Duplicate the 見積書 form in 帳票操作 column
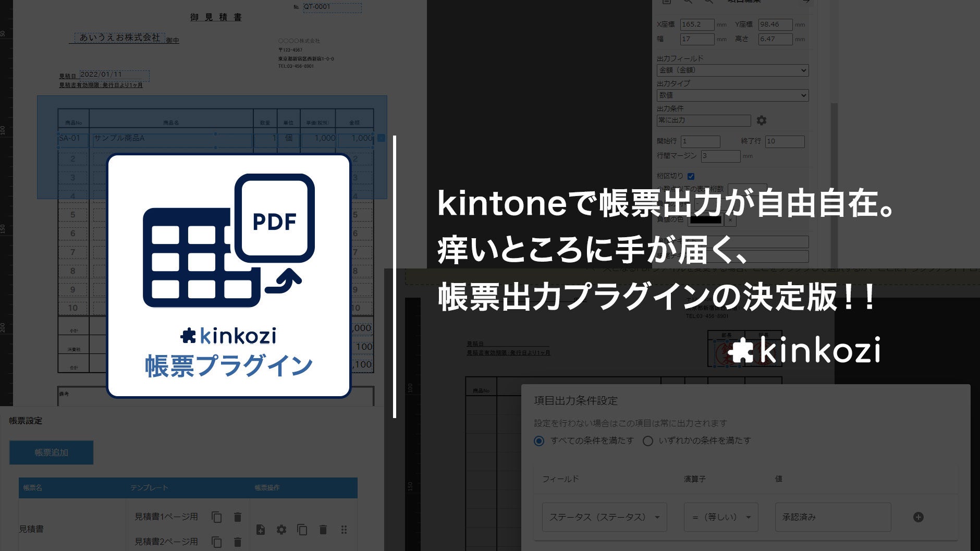The image size is (980, 551). coord(302,530)
